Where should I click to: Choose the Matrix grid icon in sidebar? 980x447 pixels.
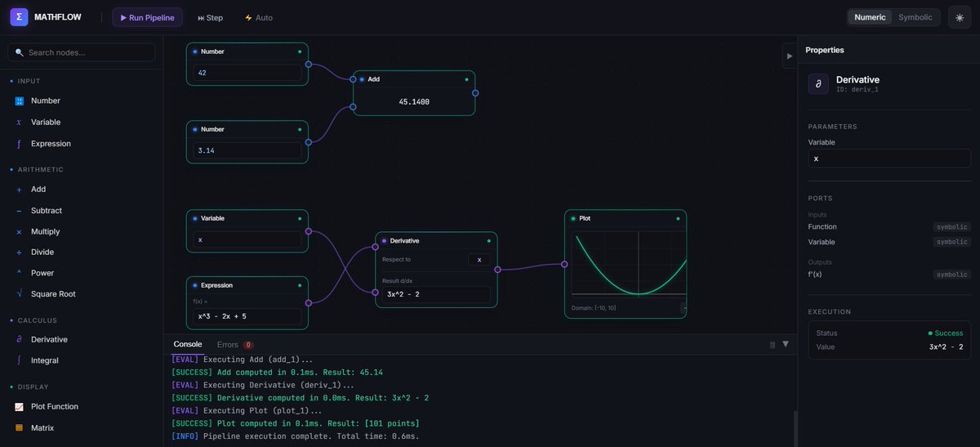pyautogui.click(x=20, y=427)
